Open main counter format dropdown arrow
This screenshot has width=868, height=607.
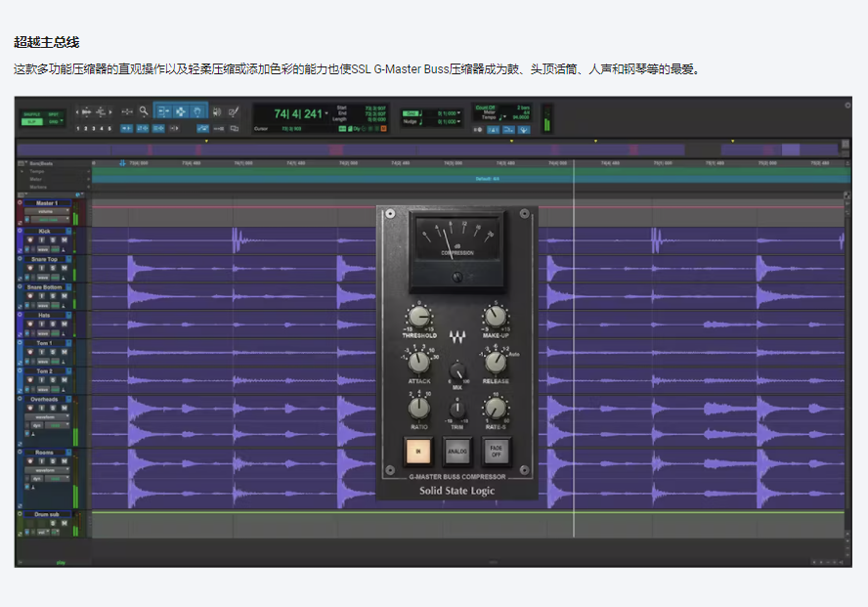tap(326, 113)
